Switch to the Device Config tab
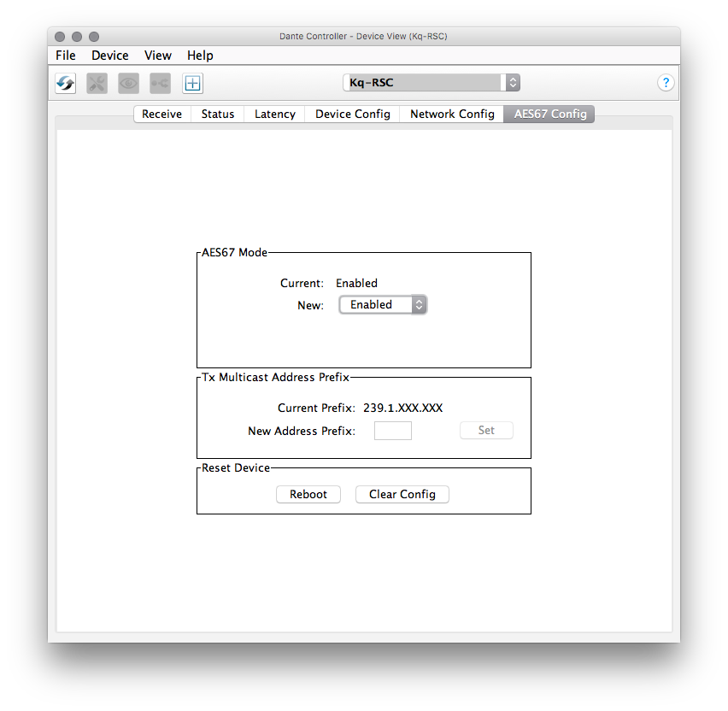The height and width of the screenshot is (711, 728). pos(352,115)
